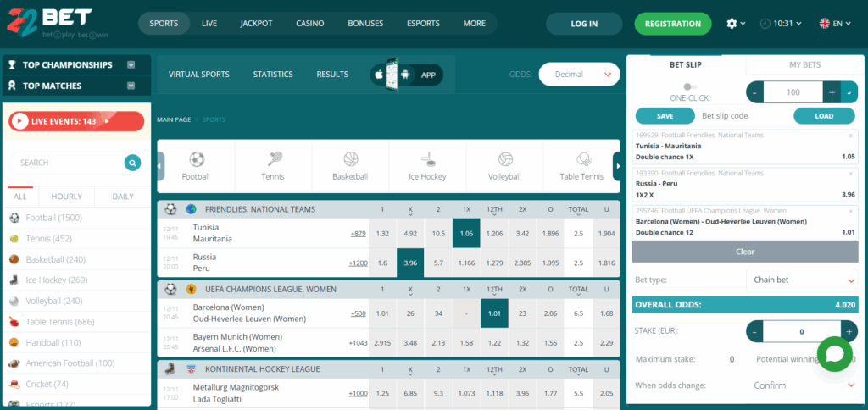Switch to the My Bets tab
The height and width of the screenshot is (410, 868).
coord(804,64)
